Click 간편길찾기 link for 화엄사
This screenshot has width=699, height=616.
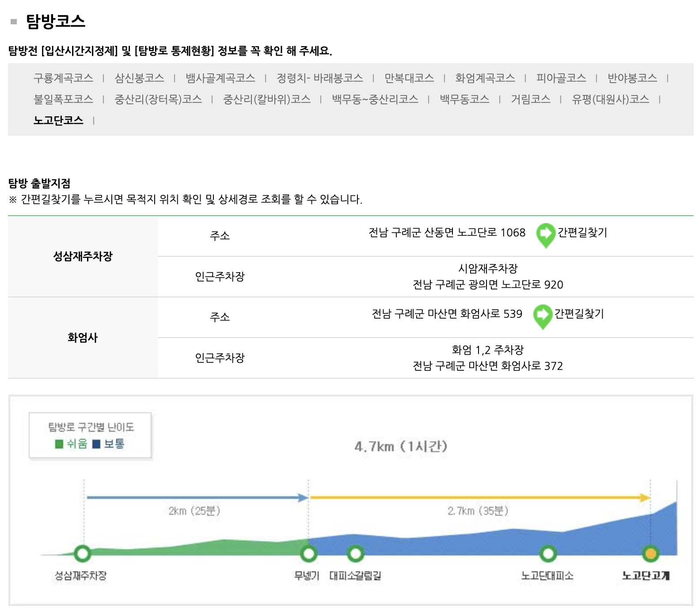click(579, 314)
